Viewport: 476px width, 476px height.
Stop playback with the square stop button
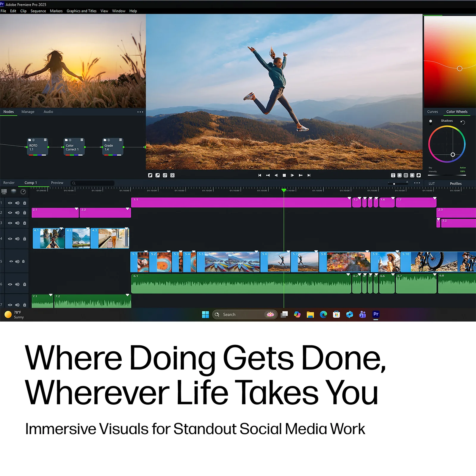click(284, 175)
